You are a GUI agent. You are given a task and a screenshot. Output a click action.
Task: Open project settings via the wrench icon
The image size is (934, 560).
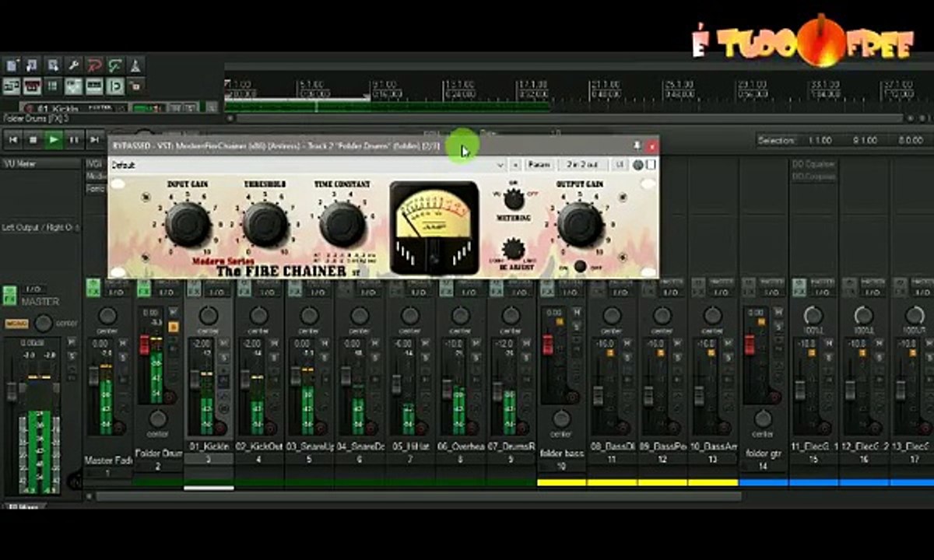74,65
